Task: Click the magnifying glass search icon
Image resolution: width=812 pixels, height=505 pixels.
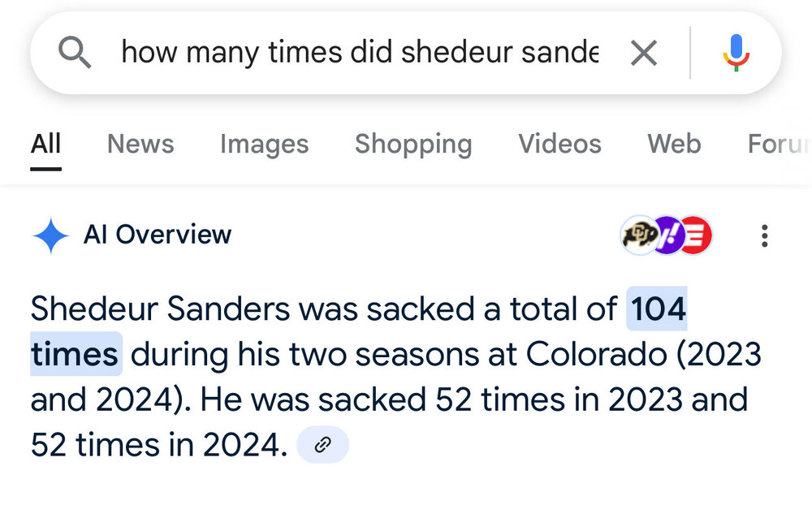Action: 75,53
